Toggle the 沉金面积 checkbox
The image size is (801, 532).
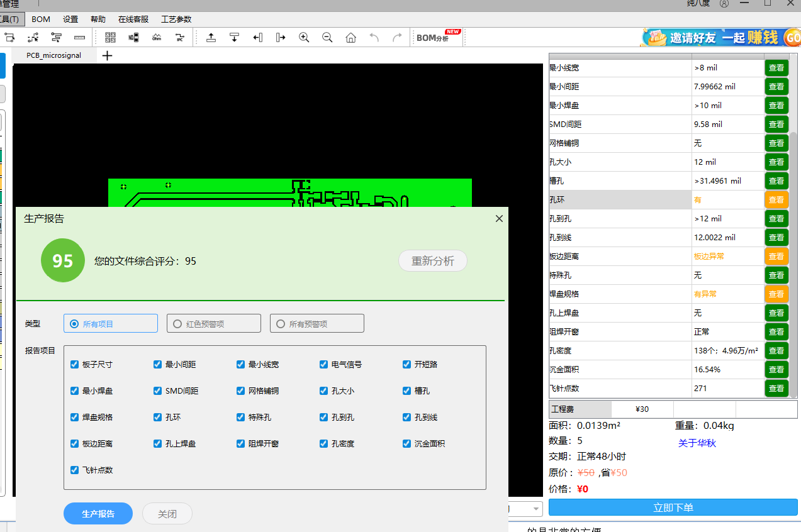[407, 443]
